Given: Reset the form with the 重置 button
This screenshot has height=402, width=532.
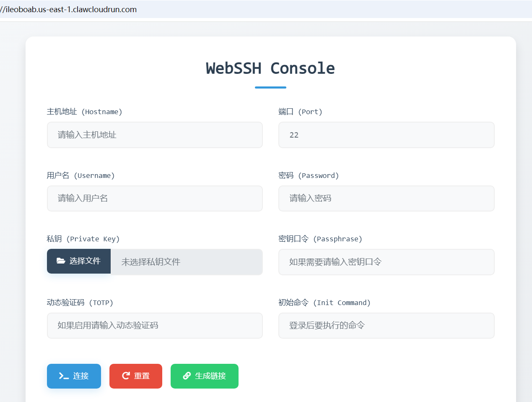Looking at the screenshot, I should click(135, 376).
